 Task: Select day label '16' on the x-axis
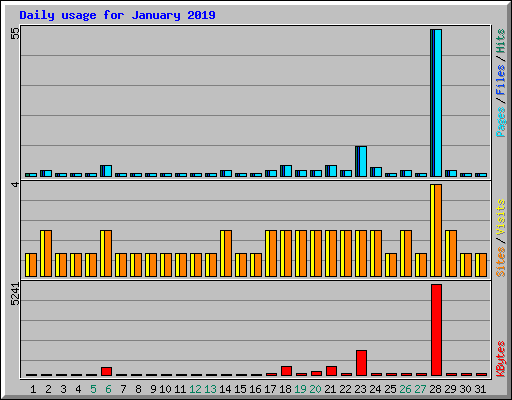[x=255, y=389]
